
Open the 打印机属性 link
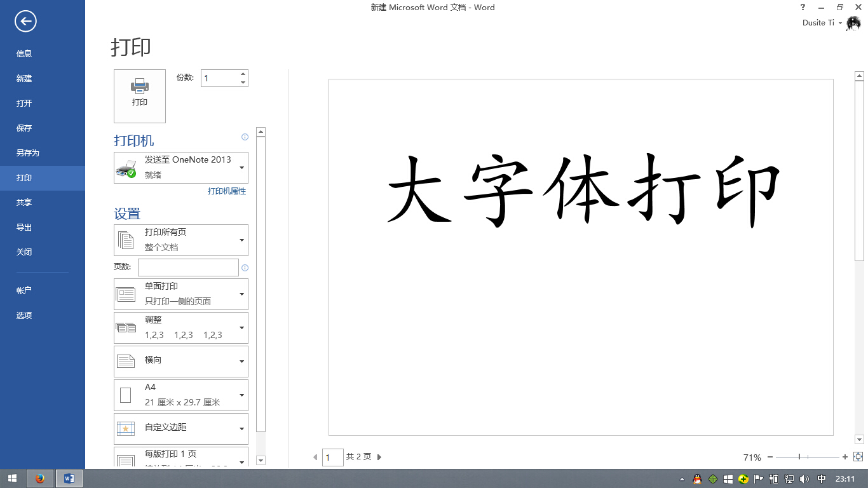pyautogui.click(x=226, y=190)
